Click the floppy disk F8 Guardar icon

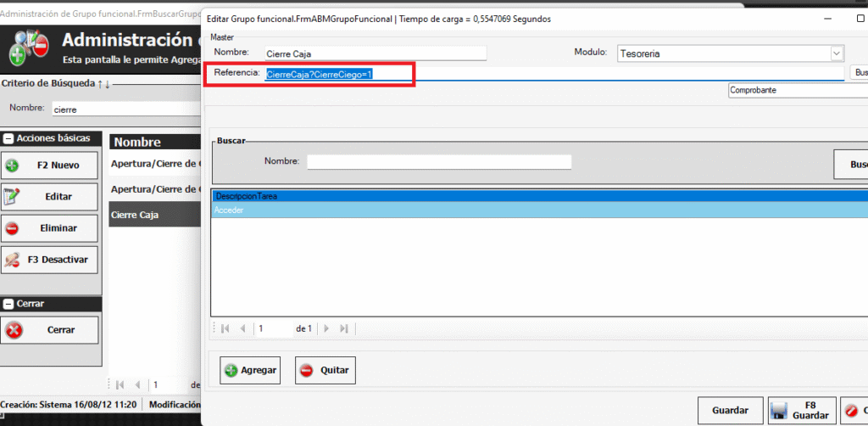(779, 411)
